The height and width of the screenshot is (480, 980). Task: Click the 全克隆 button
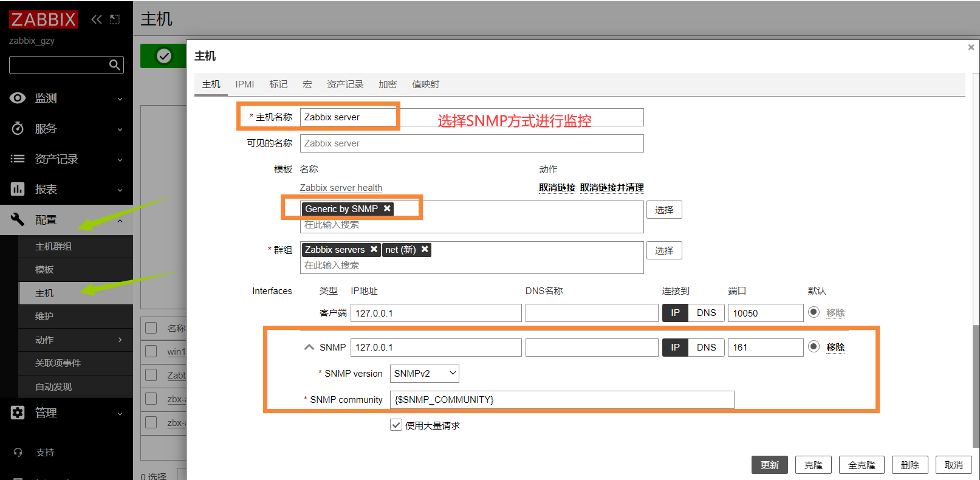pyautogui.click(x=862, y=465)
